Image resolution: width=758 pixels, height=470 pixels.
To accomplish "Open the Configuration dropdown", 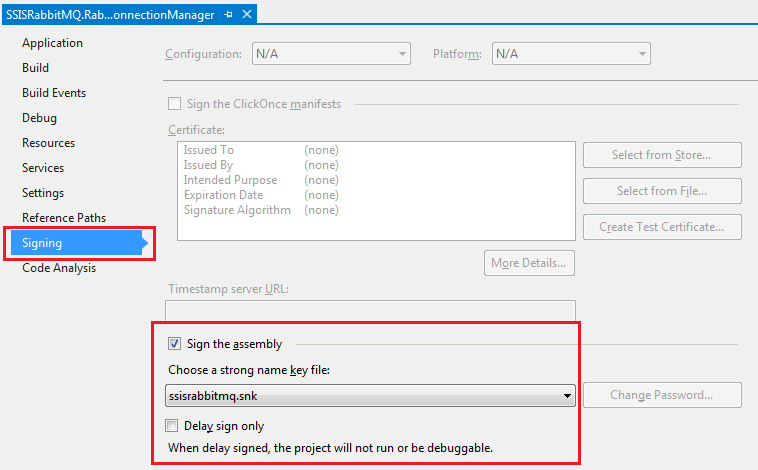I will (331, 54).
